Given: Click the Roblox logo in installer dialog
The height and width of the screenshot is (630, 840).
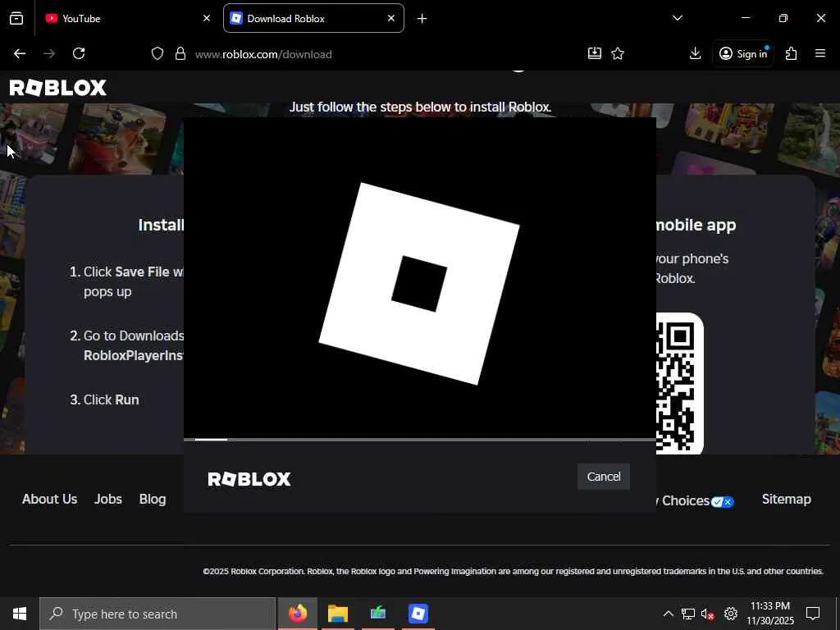Looking at the screenshot, I should click(x=249, y=479).
